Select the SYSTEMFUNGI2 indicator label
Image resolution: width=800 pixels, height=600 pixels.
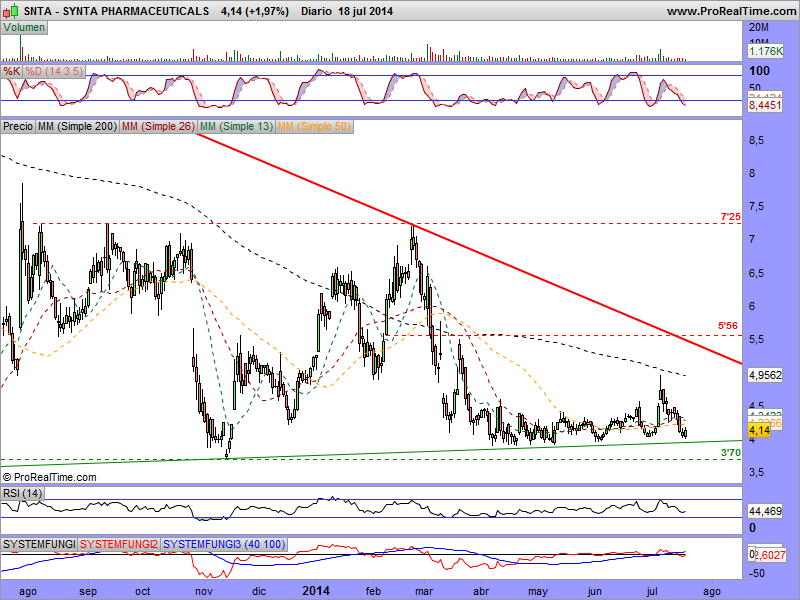click(118, 544)
